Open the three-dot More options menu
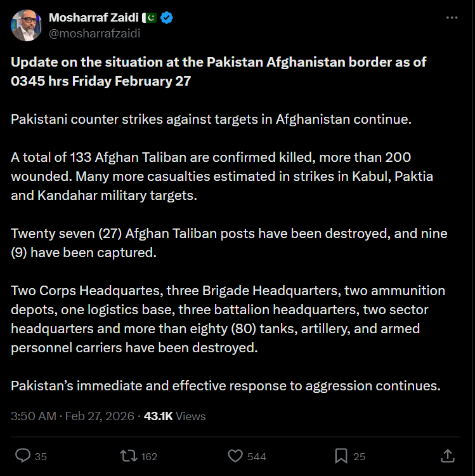The image size is (475, 476). pos(452,18)
